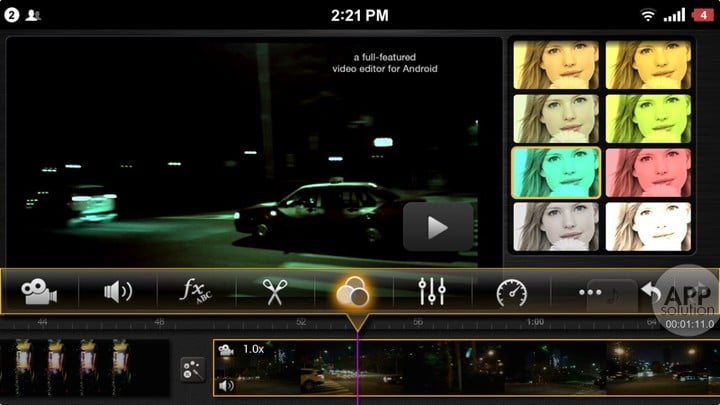Screen dimensions: 720x405
Task: Open the adjustment sliders tool
Action: 432,291
